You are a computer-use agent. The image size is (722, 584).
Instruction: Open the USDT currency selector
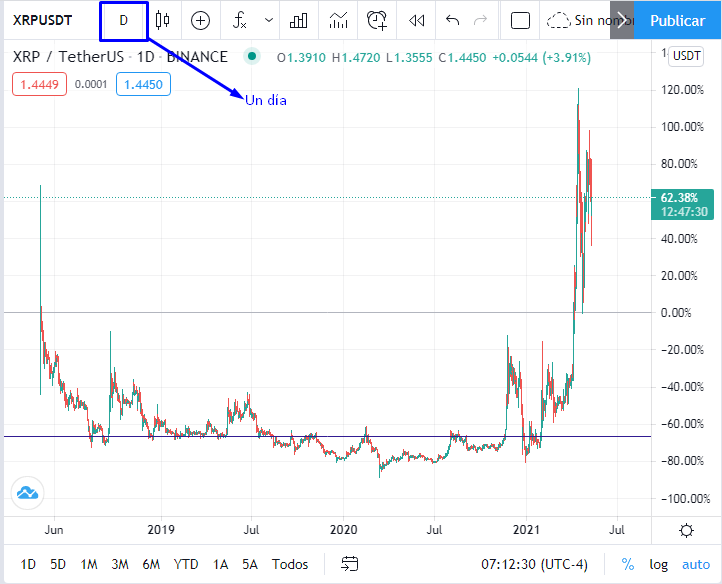pos(686,56)
